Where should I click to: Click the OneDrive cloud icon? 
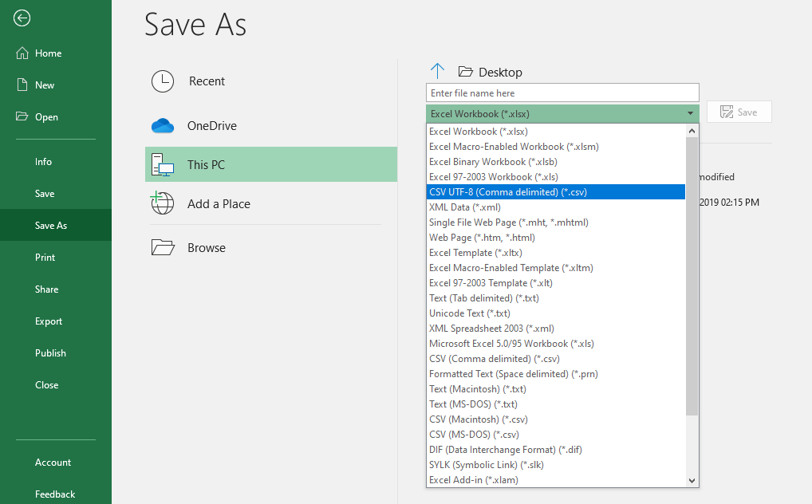point(163,125)
